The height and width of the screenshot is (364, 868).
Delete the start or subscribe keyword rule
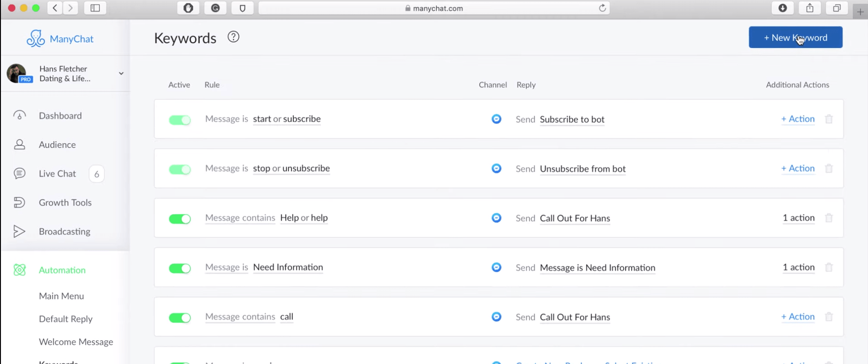tap(829, 119)
